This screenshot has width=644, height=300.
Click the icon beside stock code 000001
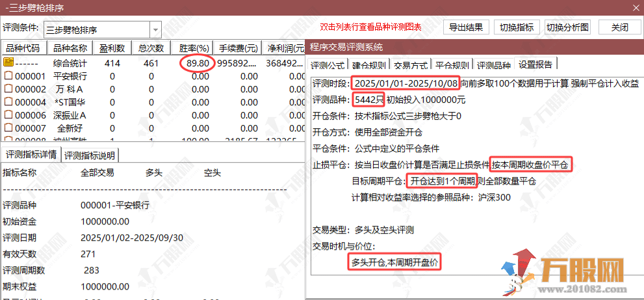click(x=8, y=76)
